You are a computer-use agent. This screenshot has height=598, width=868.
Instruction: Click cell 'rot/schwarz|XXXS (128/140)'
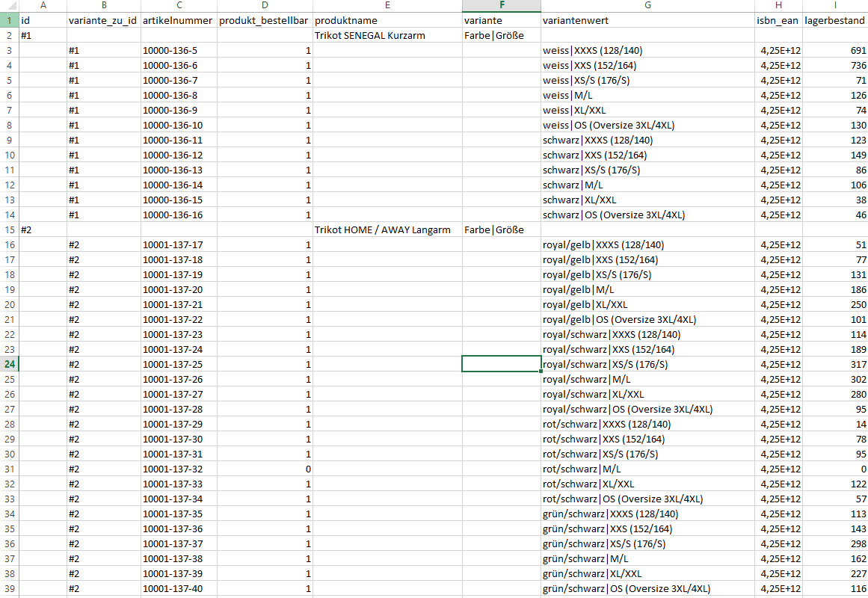[x=647, y=424]
